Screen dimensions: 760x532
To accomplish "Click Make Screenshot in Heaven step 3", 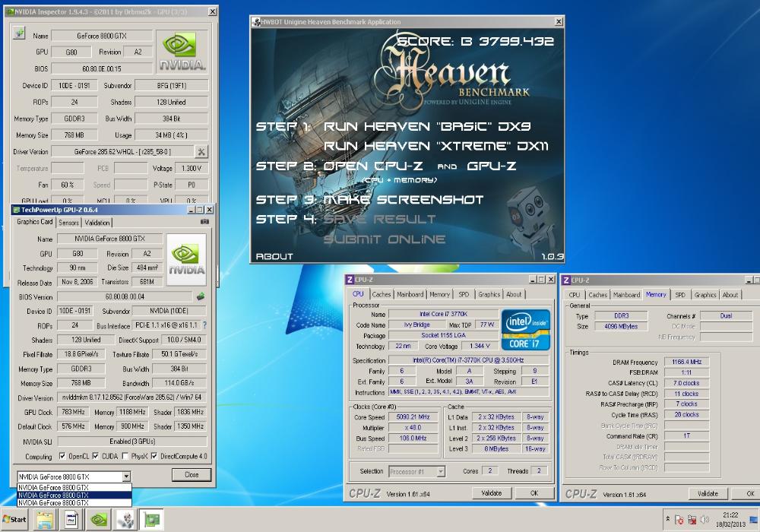I will click(x=404, y=200).
